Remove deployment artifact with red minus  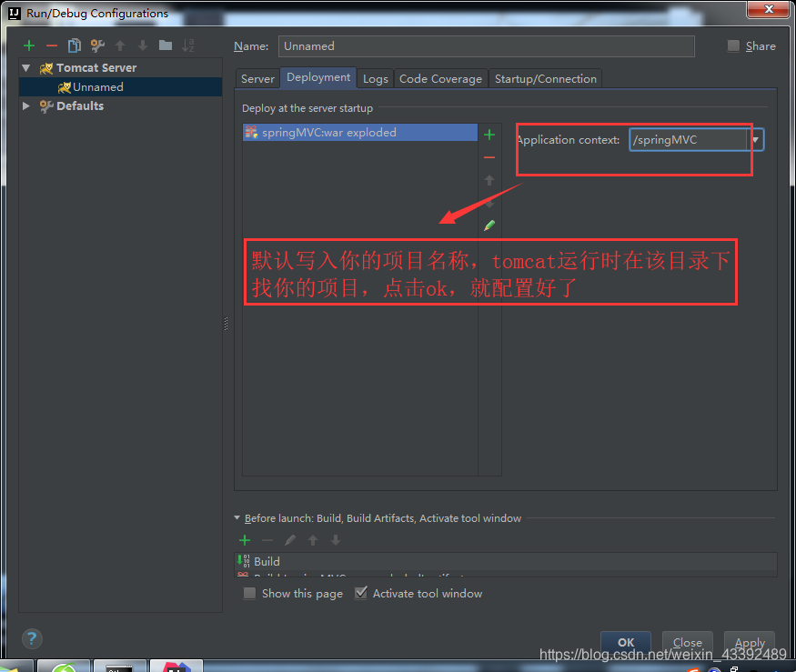489,158
